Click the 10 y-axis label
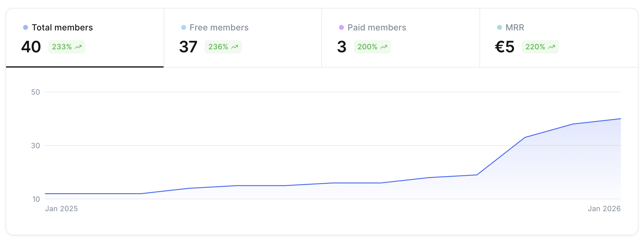This screenshot has width=644, height=241. (x=36, y=199)
